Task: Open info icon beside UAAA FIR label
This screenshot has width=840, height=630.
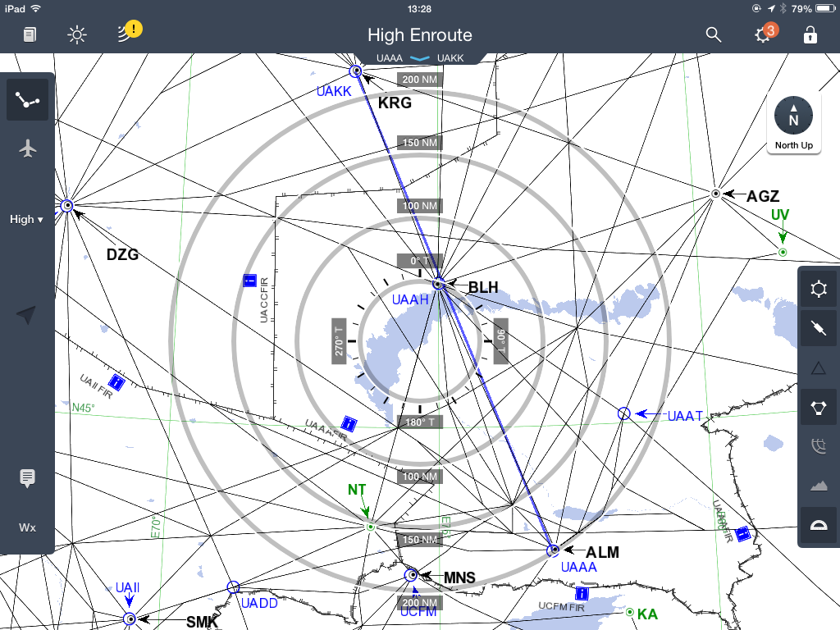Action: click(349, 424)
